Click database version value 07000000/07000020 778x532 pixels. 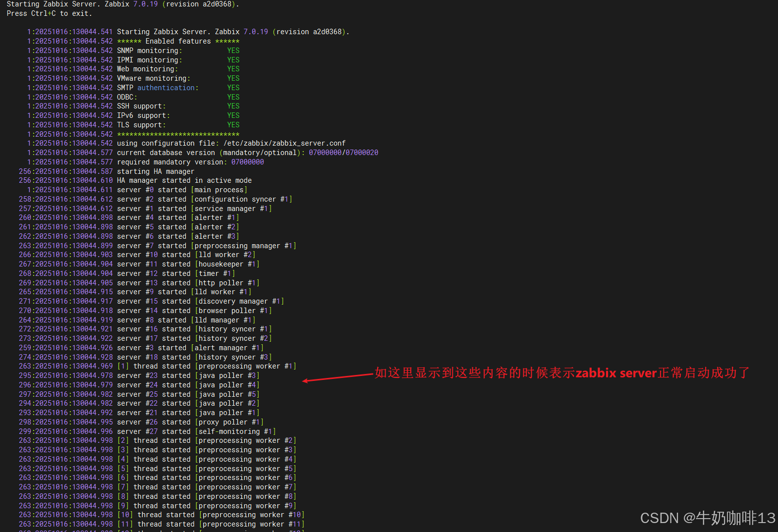pos(343,153)
